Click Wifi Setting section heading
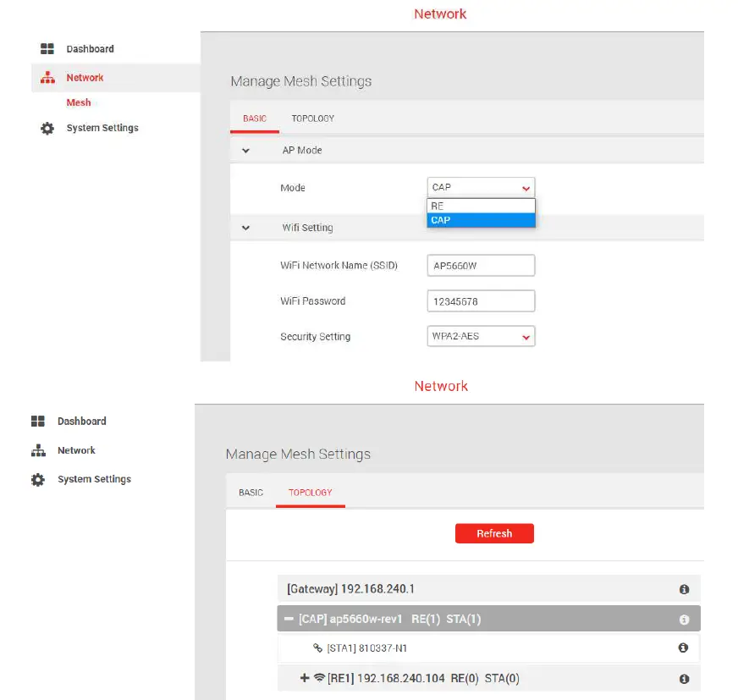The image size is (738, 700). point(307,228)
